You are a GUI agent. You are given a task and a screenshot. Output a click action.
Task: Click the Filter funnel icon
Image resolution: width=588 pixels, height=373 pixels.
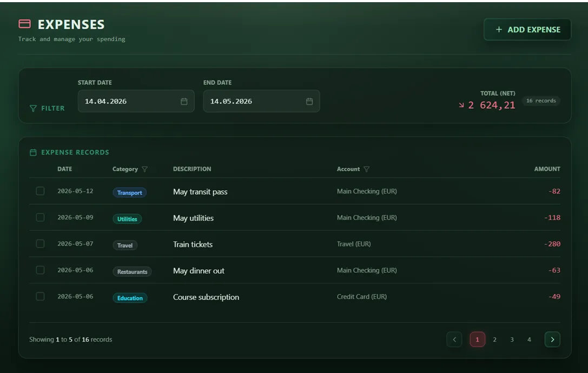[x=33, y=108]
